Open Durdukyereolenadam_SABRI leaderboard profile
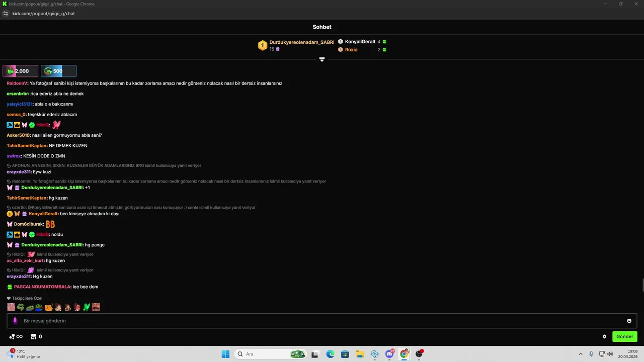Image resolution: width=644 pixels, height=362 pixels. [x=301, y=42]
